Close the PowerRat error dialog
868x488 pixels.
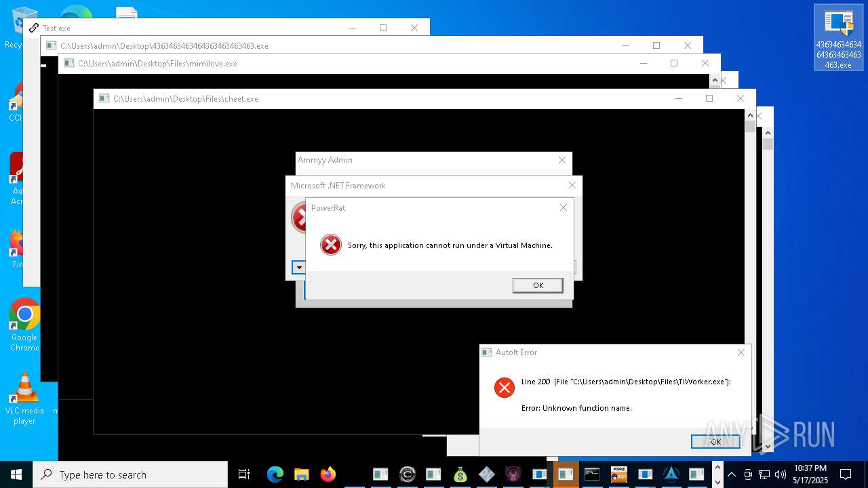tap(563, 207)
